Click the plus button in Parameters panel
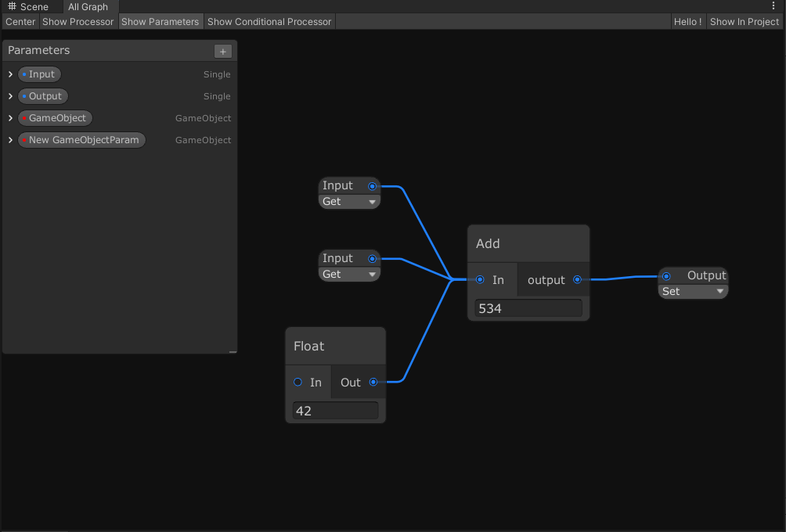The width and height of the screenshot is (786, 532). coord(223,52)
